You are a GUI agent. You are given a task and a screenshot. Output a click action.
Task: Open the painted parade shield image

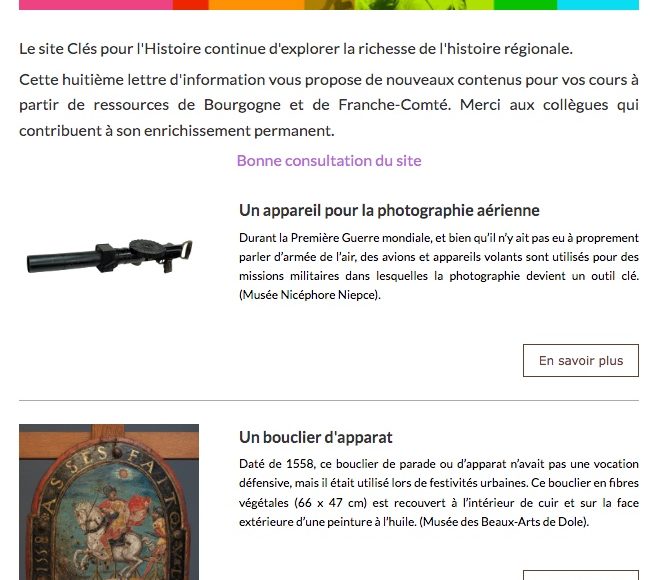[x=109, y=502]
